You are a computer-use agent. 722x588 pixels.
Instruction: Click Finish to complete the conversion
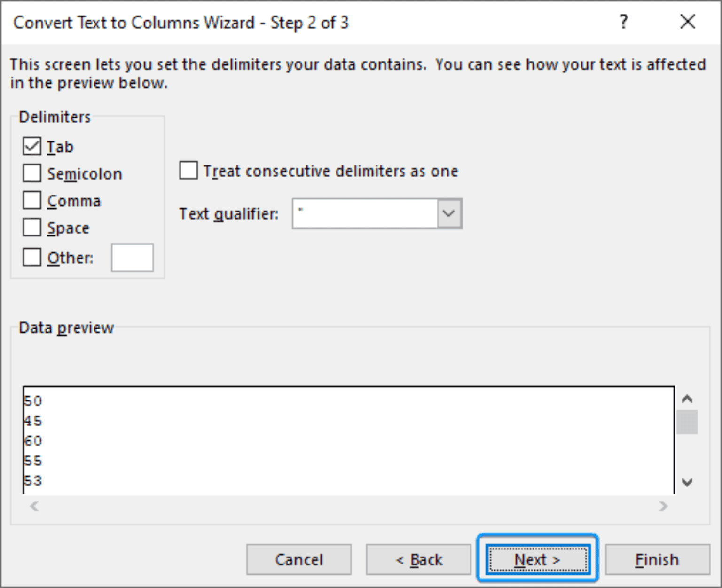(656, 559)
